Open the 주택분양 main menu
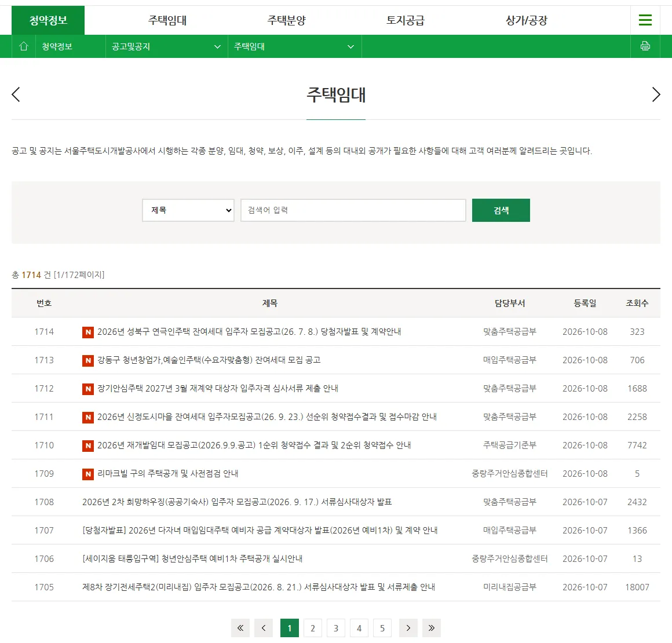672x643 pixels. pos(287,20)
